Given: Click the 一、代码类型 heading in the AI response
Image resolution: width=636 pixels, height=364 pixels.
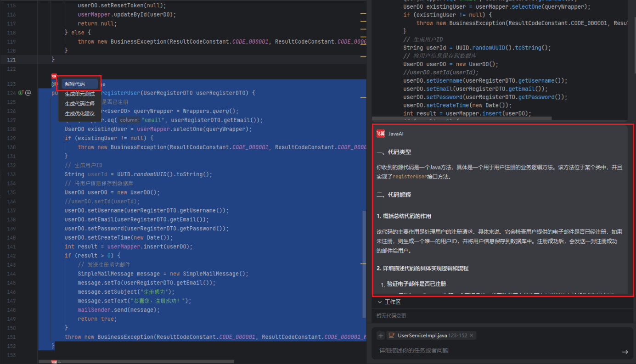Looking at the screenshot, I should pyautogui.click(x=394, y=152).
